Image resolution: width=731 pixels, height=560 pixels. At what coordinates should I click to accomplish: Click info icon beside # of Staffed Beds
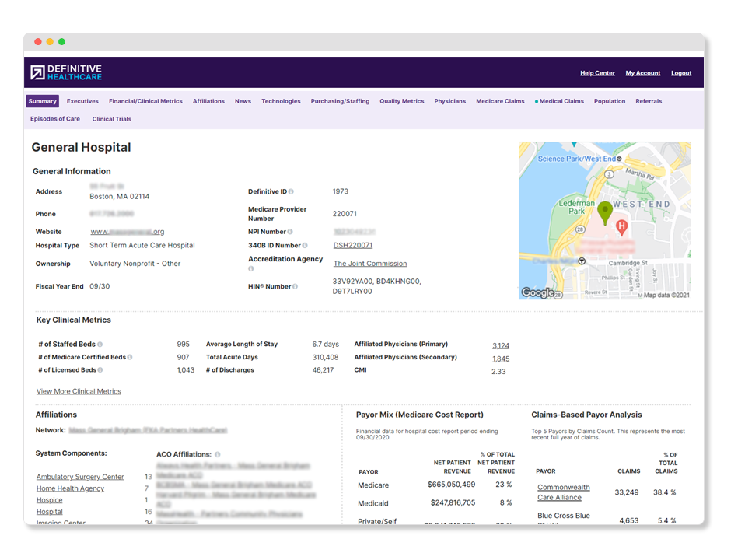(100, 345)
